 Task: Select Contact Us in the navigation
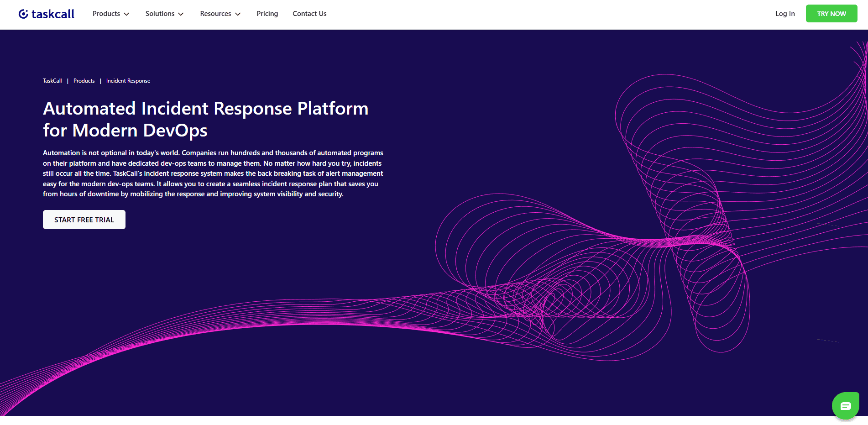[x=309, y=14]
